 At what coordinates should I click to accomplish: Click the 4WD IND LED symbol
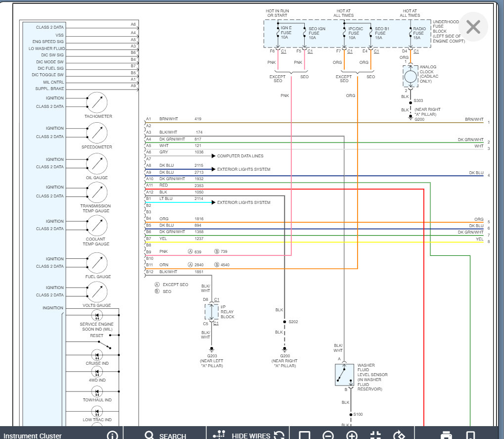click(97, 372)
